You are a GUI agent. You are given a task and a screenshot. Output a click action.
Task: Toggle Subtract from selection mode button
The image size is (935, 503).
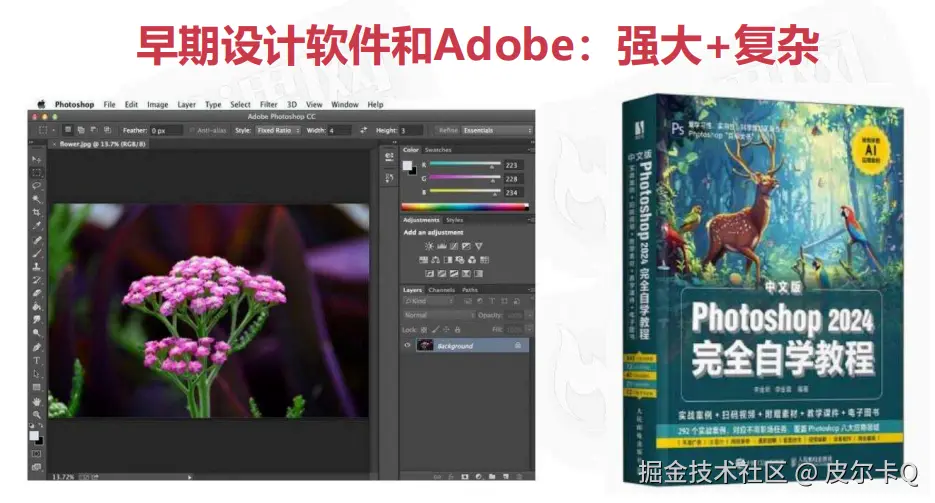(94, 130)
